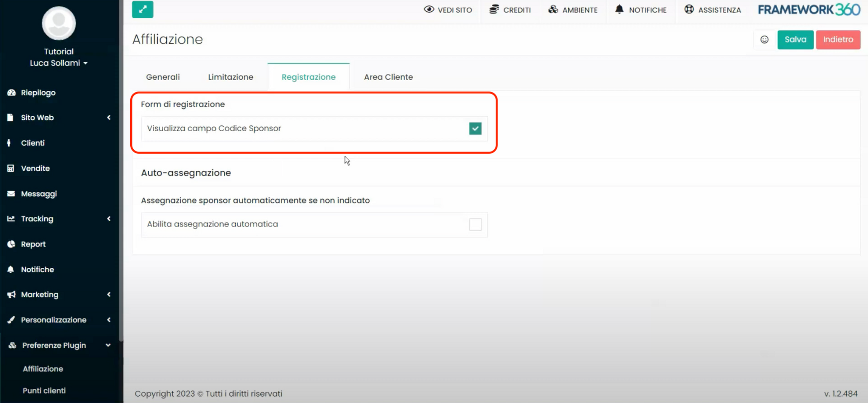Open Affiliazione in sidebar submenu
Viewport: 868px width, 403px height.
click(x=43, y=369)
